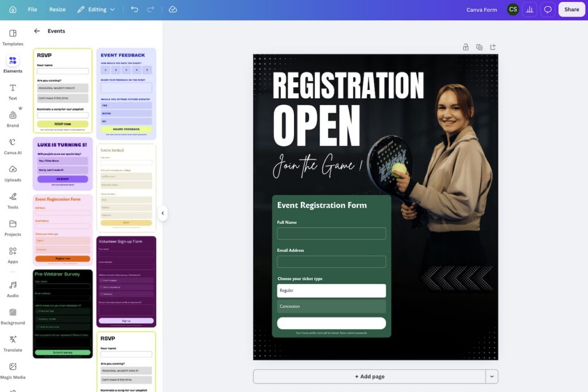Undo the last action
This screenshot has height=392, width=588.
click(134, 9)
